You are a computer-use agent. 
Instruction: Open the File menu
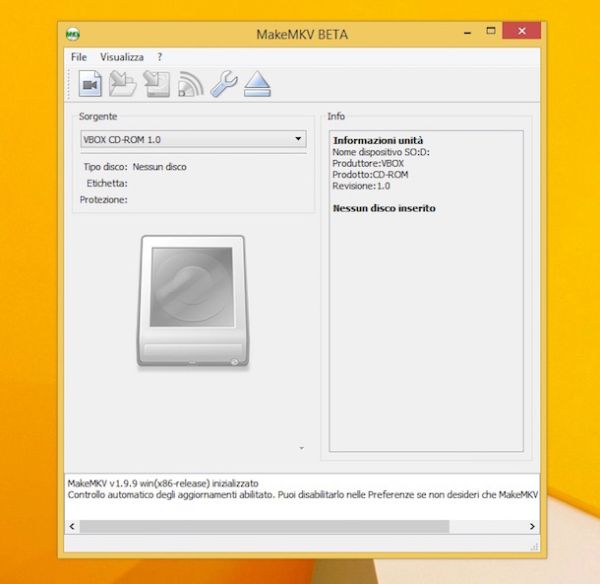(79, 58)
